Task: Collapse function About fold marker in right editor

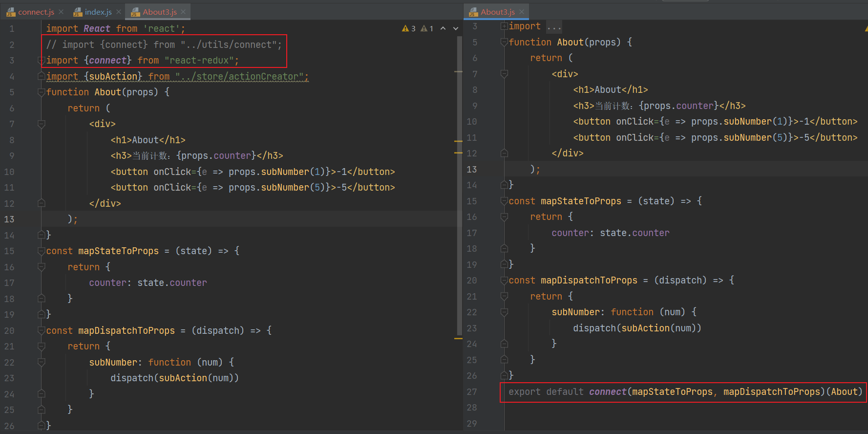Action: (504, 43)
